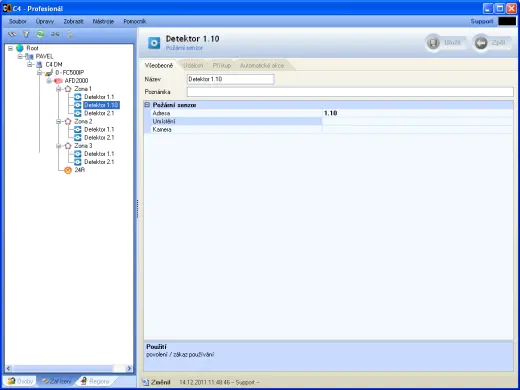Image resolution: width=520 pixels, height=390 pixels.
Task: Click the Poznámka input field
Action: click(x=350, y=92)
